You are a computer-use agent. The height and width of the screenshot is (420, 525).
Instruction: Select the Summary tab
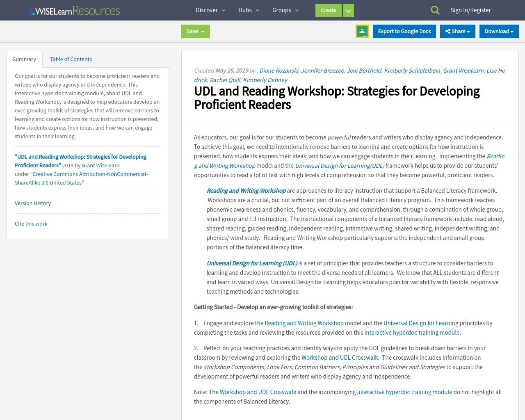pyautogui.click(x=24, y=58)
